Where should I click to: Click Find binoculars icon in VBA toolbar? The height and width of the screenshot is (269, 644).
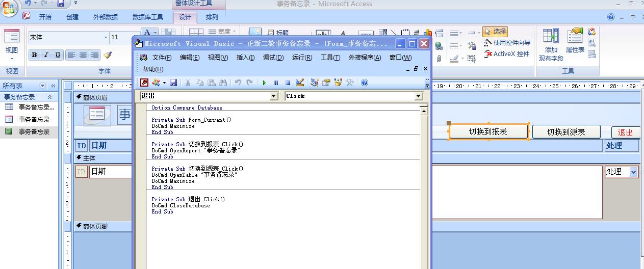point(223,83)
